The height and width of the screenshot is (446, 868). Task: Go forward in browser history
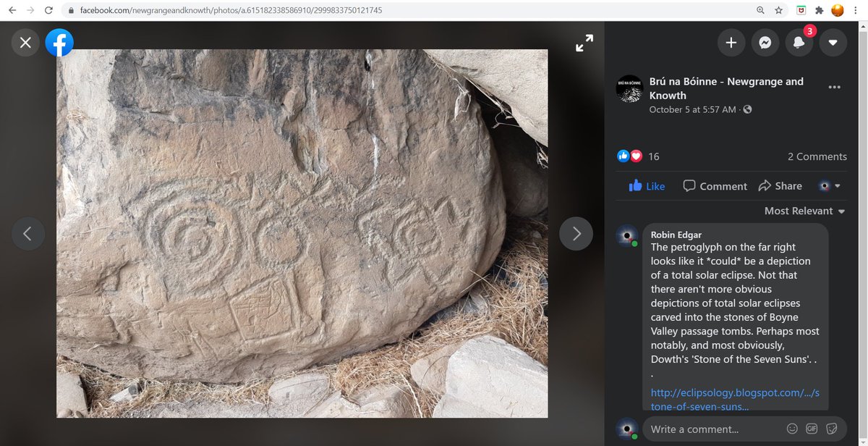click(x=30, y=11)
